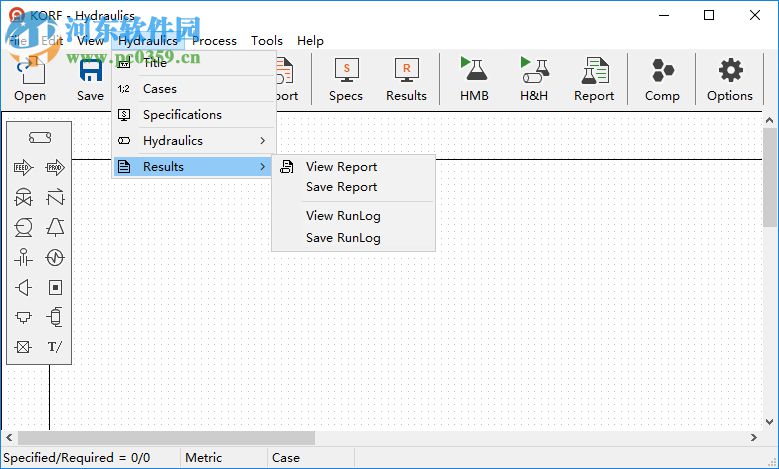The image size is (779, 469).
Task: Select the flow orifice tool
Action: (x=23, y=257)
